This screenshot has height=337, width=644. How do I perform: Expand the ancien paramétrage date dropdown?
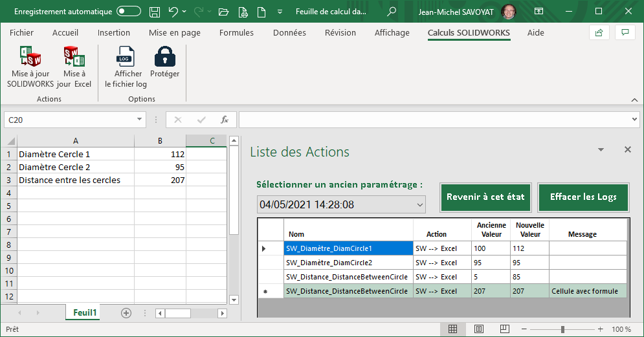click(x=419, y=205)
